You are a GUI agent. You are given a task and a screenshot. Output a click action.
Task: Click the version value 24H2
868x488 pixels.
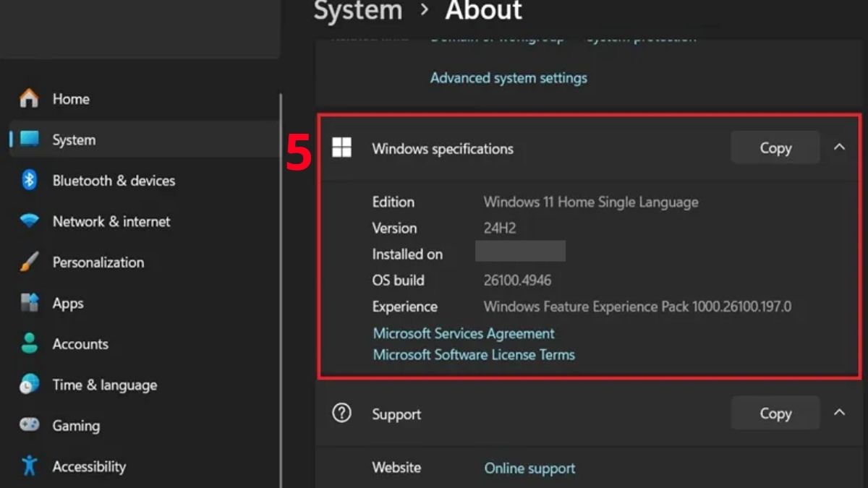(500, 228)
